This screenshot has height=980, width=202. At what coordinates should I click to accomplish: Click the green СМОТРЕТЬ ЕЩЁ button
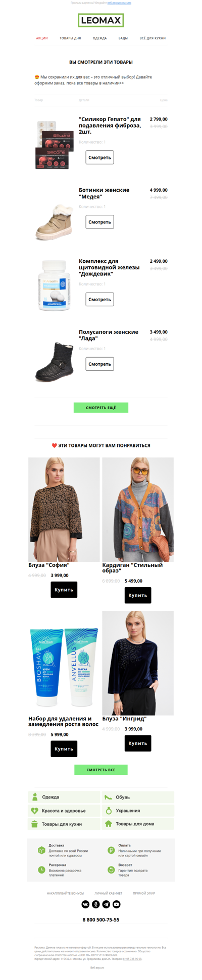click(101, 408)
